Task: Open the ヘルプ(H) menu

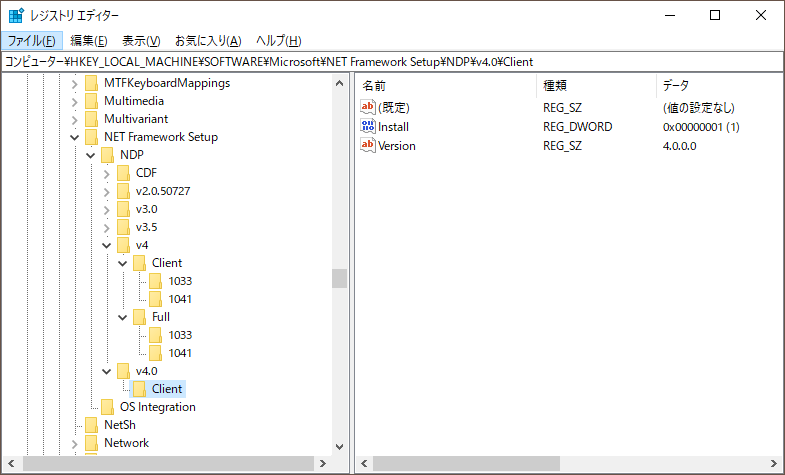Action: coord(278,41)
